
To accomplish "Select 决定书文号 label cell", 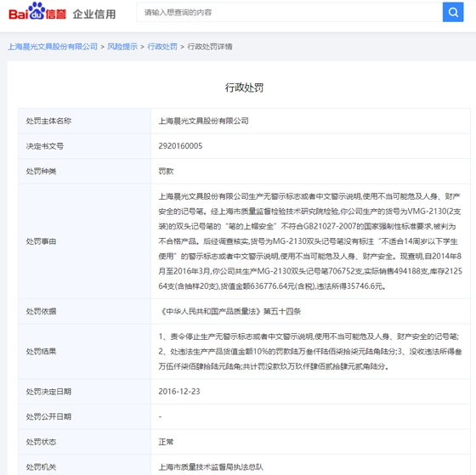I will pos(85,146).
